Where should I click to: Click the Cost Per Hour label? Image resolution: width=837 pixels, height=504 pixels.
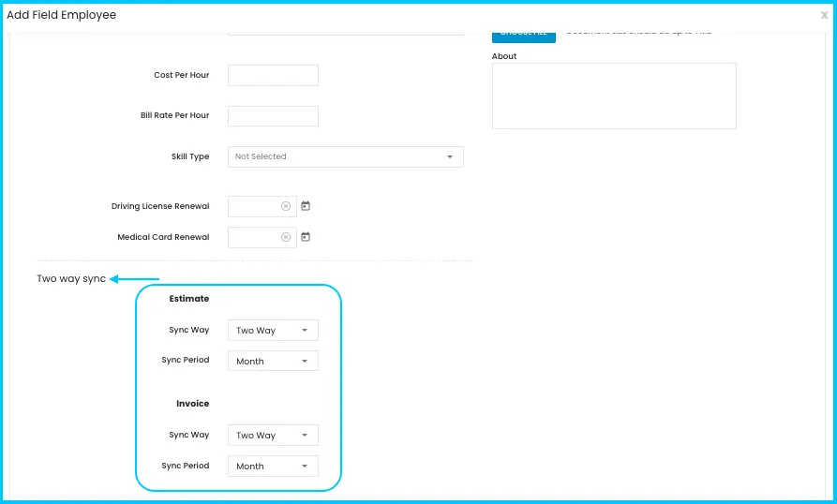point(182,75)
